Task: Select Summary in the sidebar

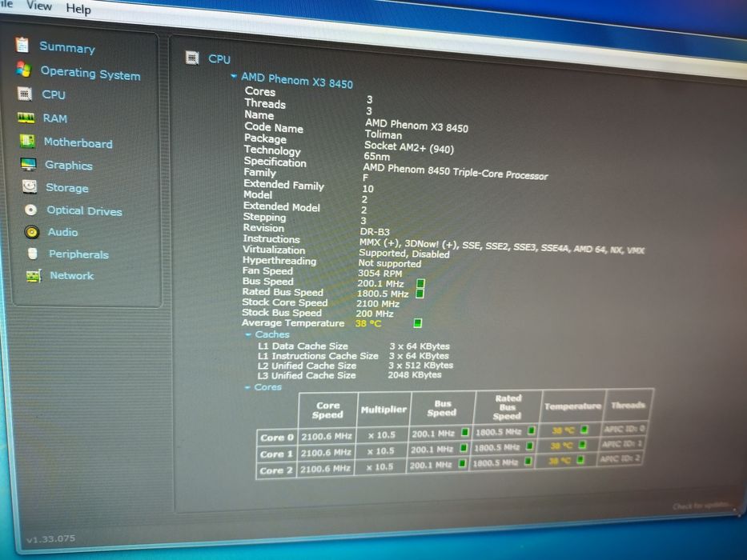Action: click(x=67, y=47)
